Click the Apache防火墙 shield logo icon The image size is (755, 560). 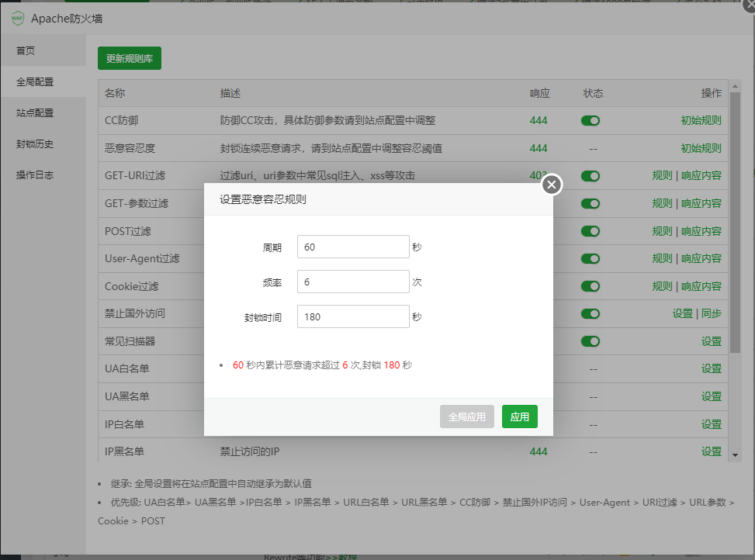17,19
